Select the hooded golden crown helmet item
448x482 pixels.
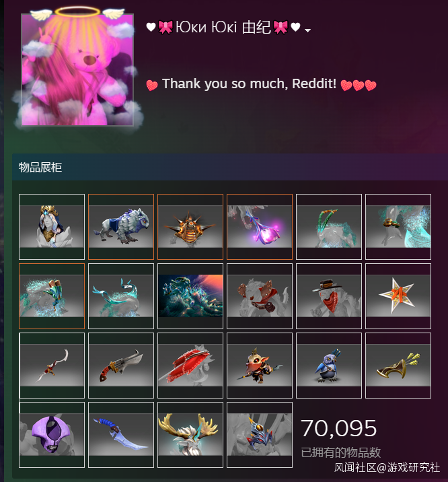coord(52,227)
